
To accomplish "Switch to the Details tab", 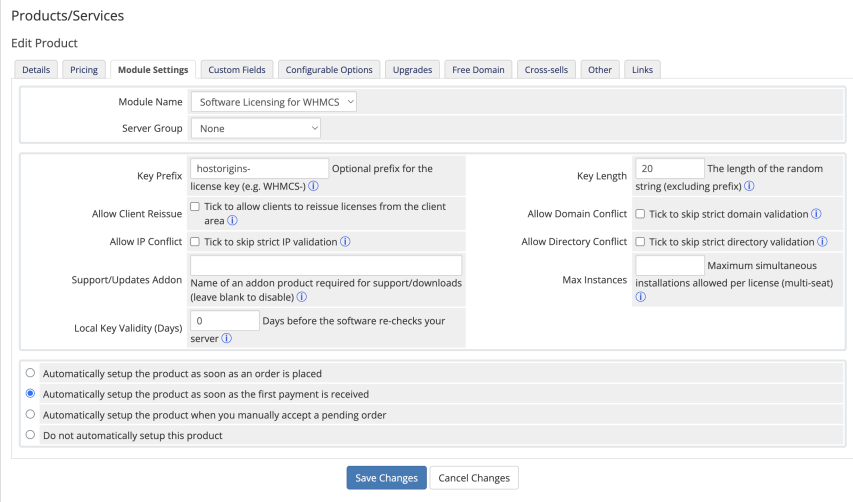I will click(x=36, y=70).
